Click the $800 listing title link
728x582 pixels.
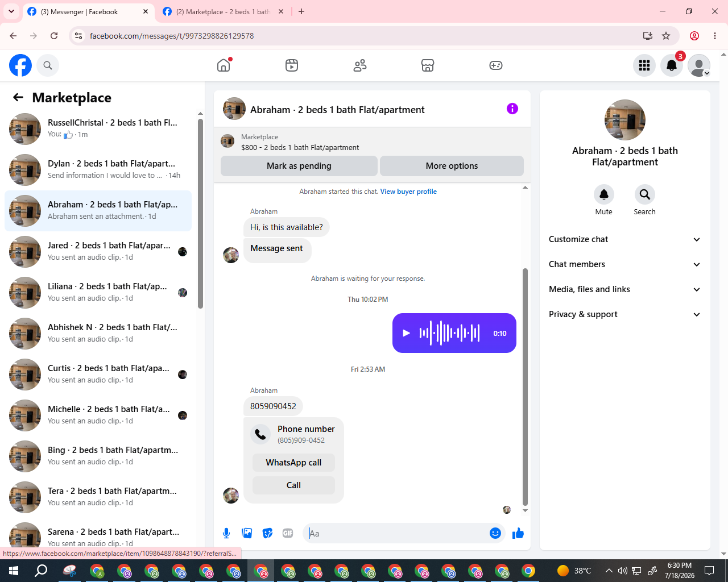300,148
